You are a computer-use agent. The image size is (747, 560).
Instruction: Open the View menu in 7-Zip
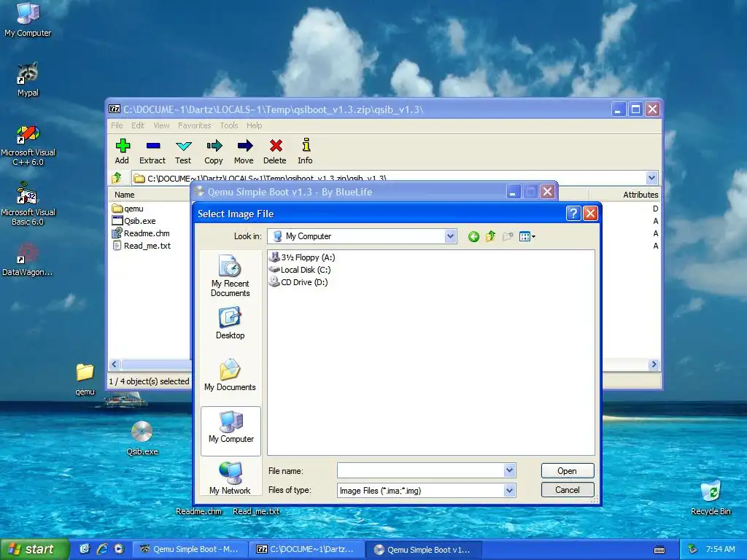[161, 125]
